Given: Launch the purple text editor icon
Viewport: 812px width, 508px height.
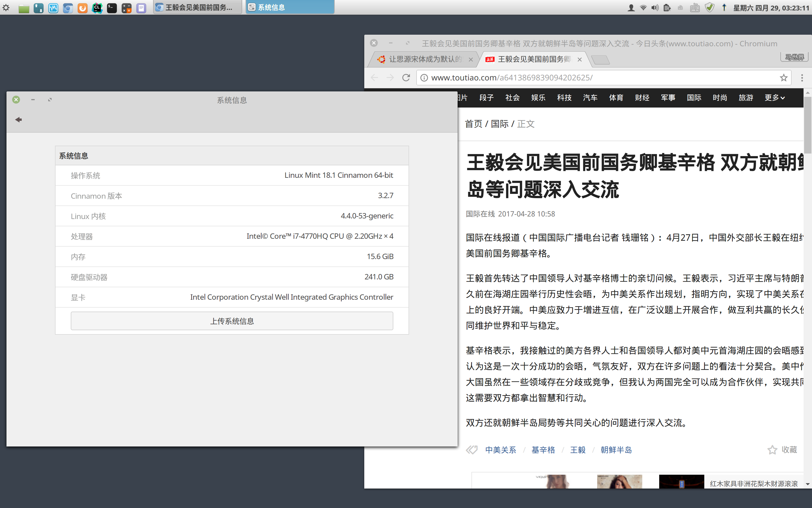Looking at the screenshot, I should [x=141, y=8].
